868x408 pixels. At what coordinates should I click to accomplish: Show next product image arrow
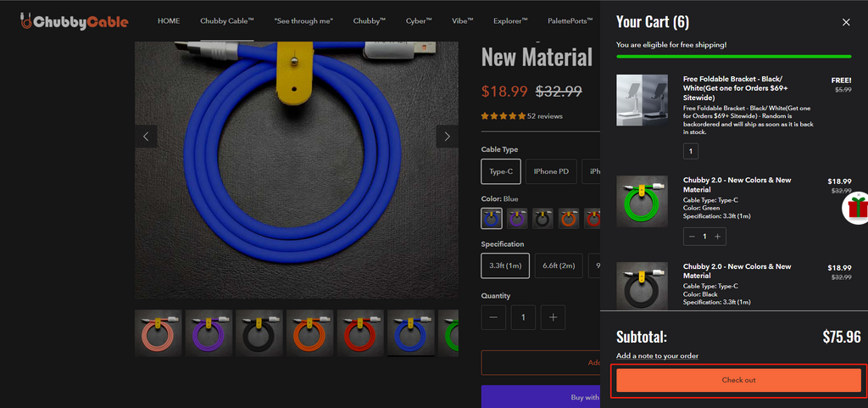click(x=447, y=137)
